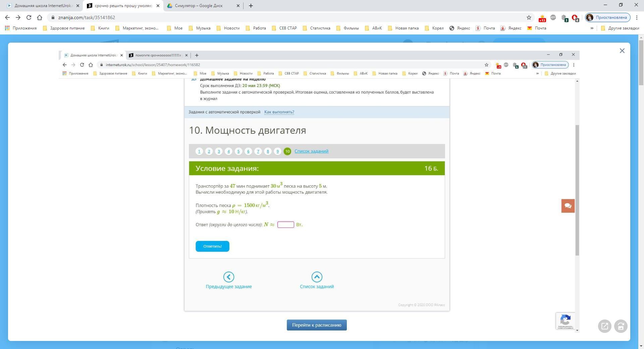Open the red hand extension with badge 4

pos(575,18)
